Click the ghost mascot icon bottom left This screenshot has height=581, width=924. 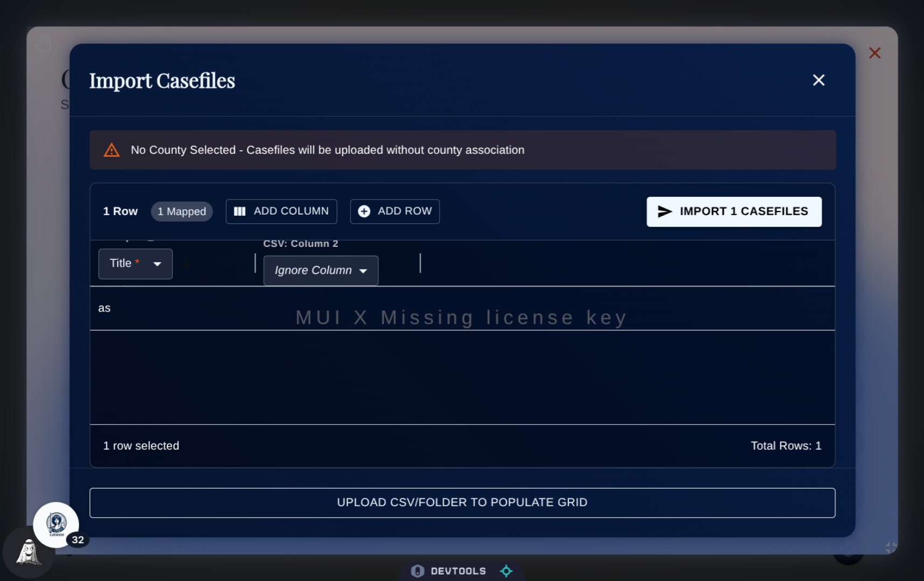[28, 551]
